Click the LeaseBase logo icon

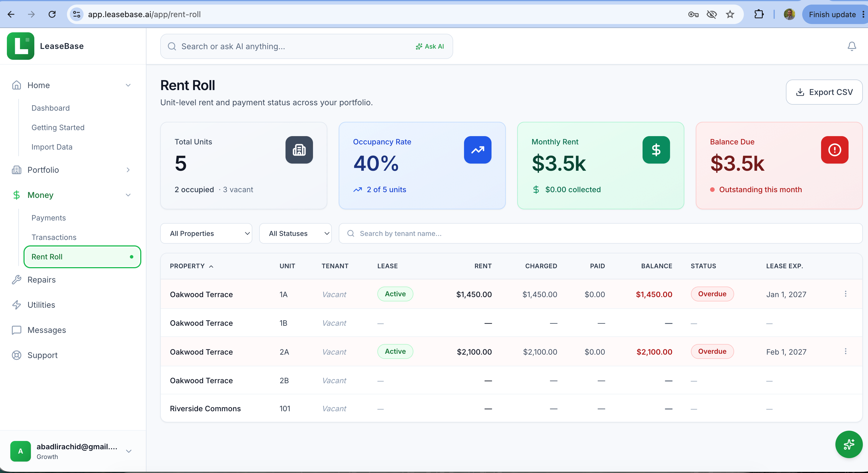tap(21, 46)
